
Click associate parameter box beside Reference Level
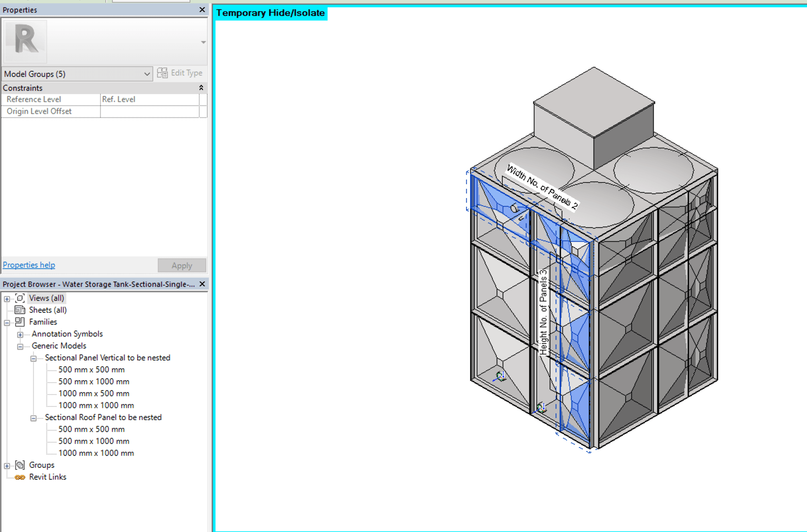point(203,99)
